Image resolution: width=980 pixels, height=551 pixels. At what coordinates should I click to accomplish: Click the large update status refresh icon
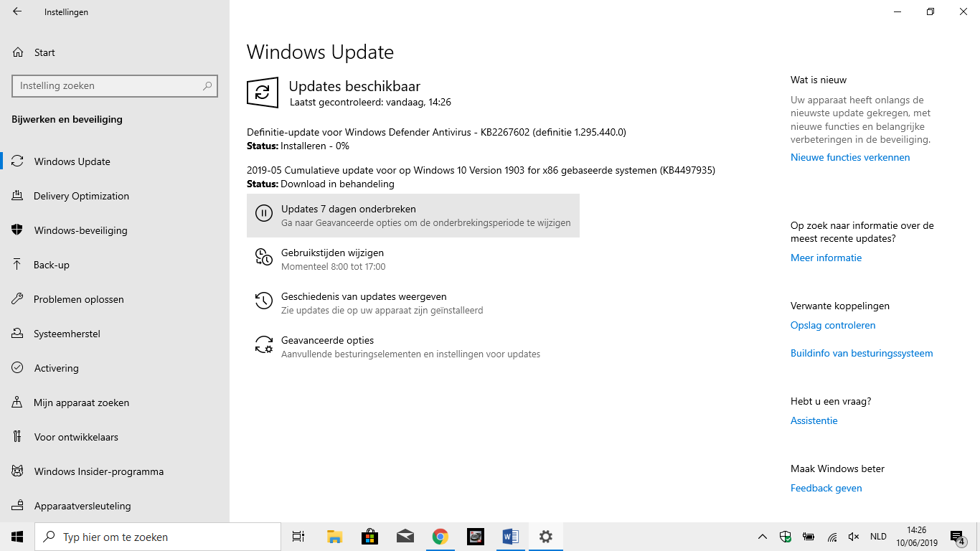(263, 93)
